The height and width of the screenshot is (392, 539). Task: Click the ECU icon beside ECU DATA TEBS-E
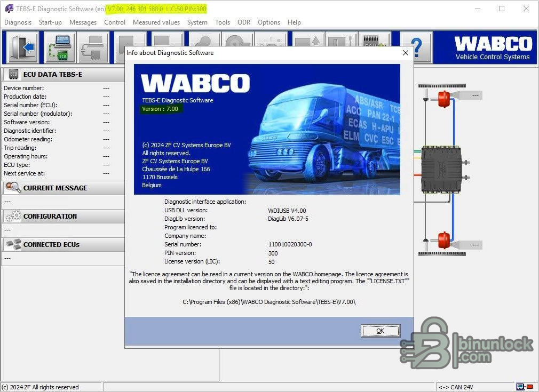13,74
